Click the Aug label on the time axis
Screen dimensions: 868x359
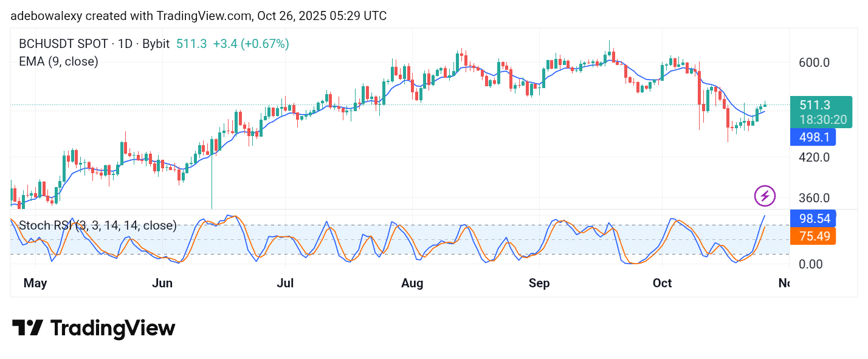[x=413, y=283]
